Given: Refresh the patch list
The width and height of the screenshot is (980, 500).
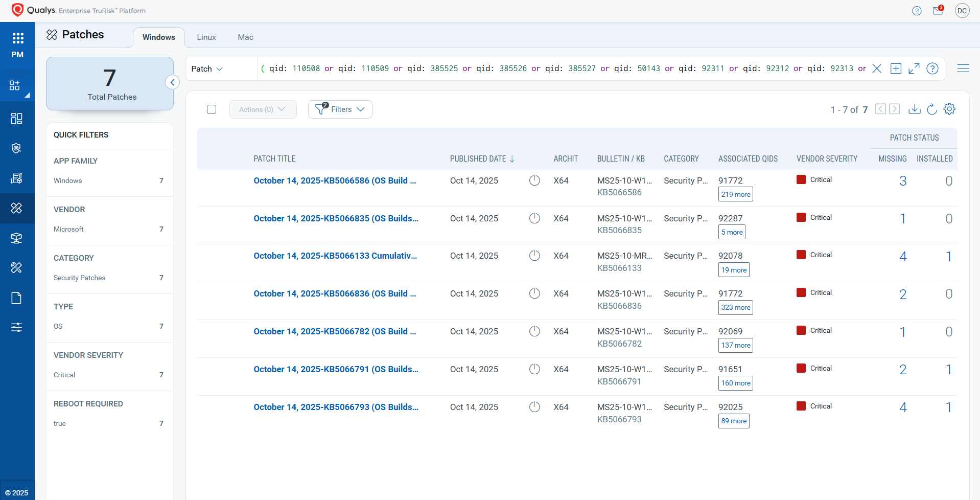Looking at the screenshot, I should pyautogui.click(x=931, y=109).
